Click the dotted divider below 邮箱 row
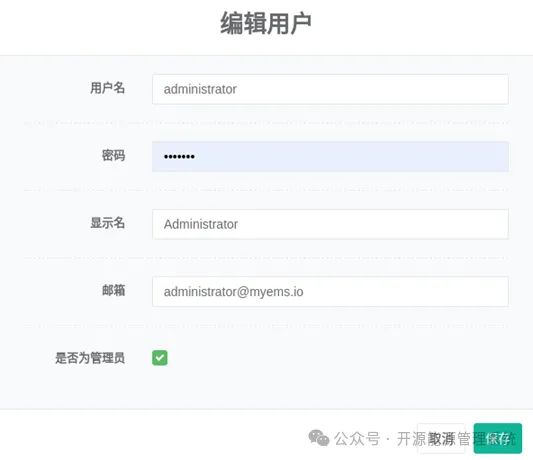The height and width of the screenshot is (460, 533). tap(266, 325)
